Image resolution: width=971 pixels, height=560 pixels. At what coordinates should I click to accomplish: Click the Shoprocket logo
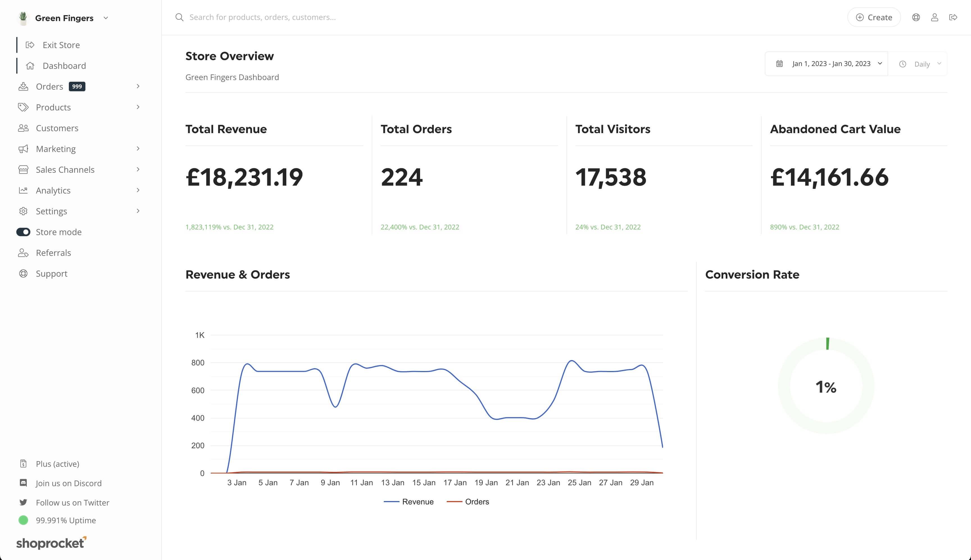[51, 543]
